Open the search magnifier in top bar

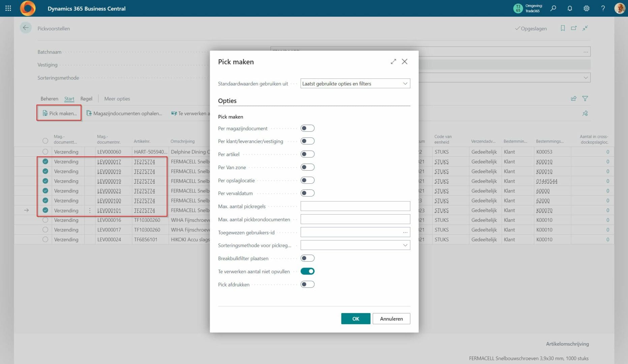pos(553,8)
